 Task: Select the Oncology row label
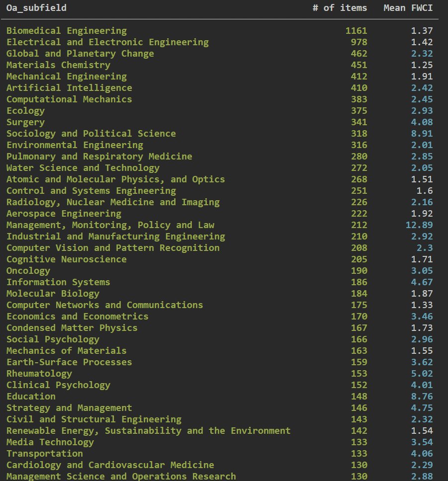click(x=28, y=270)
